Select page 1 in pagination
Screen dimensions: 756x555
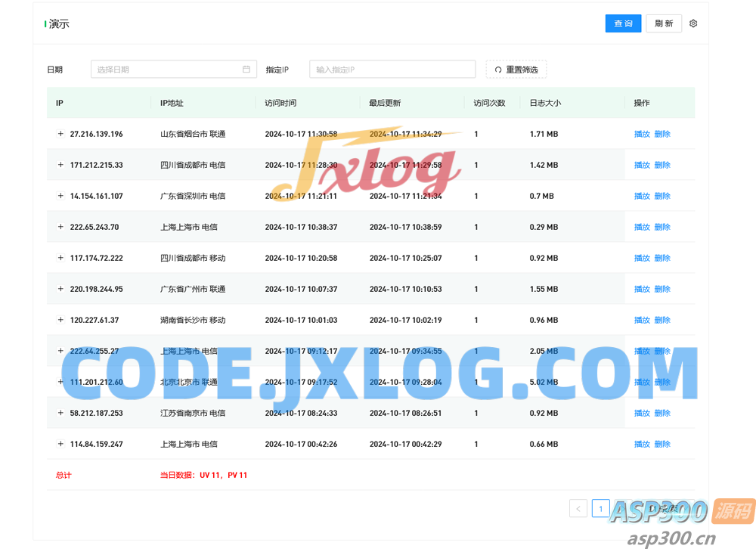coord(600,509)
